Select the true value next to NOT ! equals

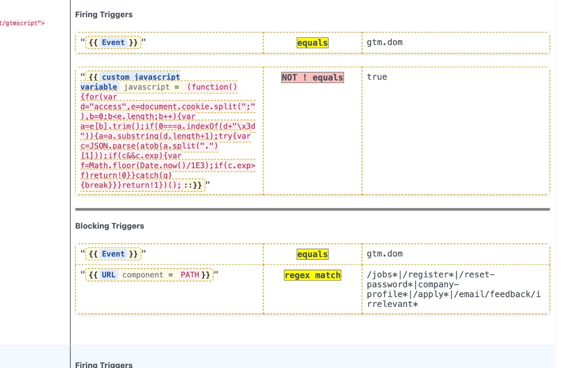pyautogui.click(x=377, y=77)
